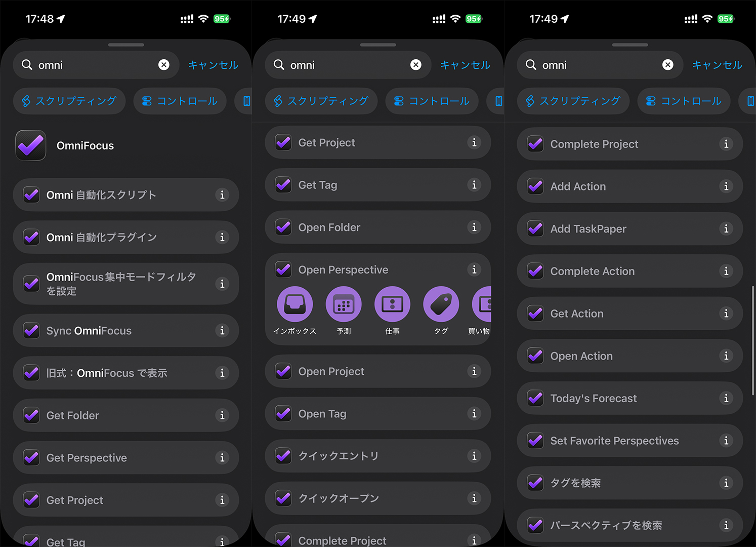
Task: Add the Today's Forecast action
Action: [630, 398]
